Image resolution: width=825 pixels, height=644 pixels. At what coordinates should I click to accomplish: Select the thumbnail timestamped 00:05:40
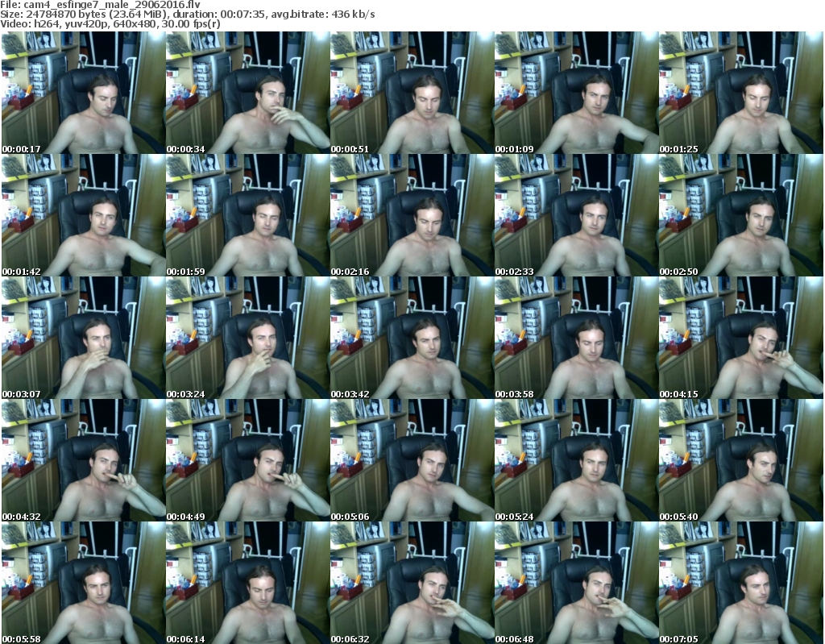(741, 461)
